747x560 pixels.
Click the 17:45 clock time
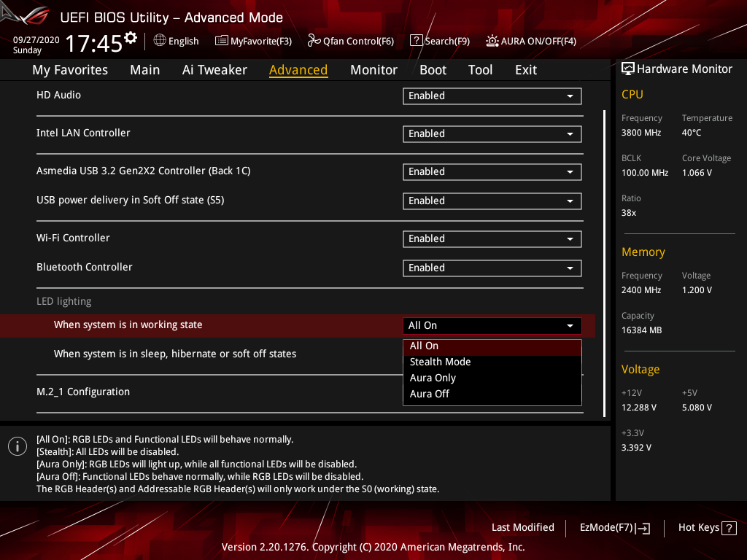pos(94,43)
